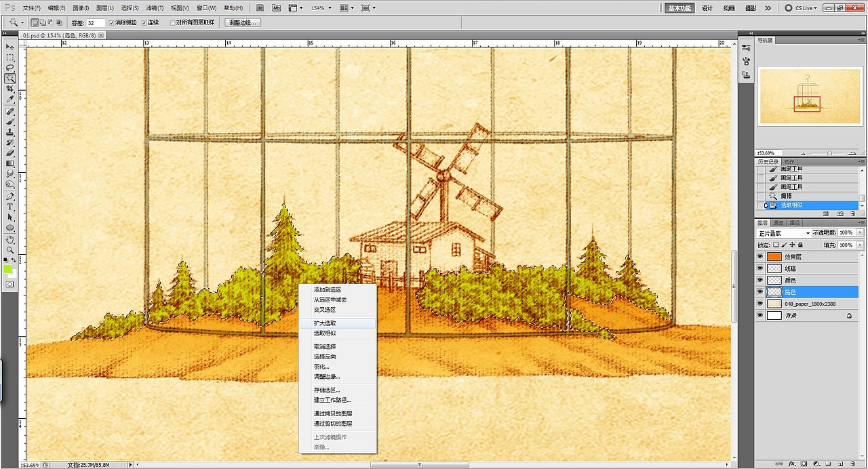Select the Move tool
Screen dimensions: 868x469
coord(10,47)
